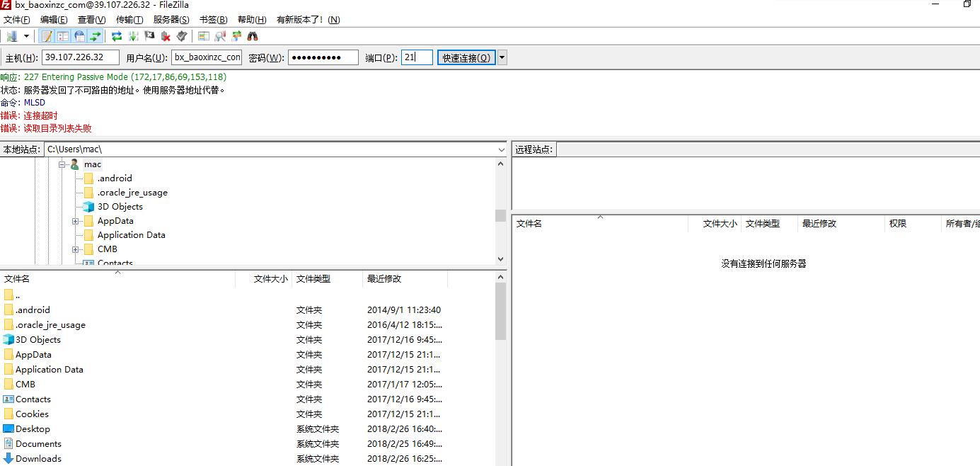Click the local tree scroll down arrow
The height and width of the screenshot is (466, 980).
tap(501, 259)
